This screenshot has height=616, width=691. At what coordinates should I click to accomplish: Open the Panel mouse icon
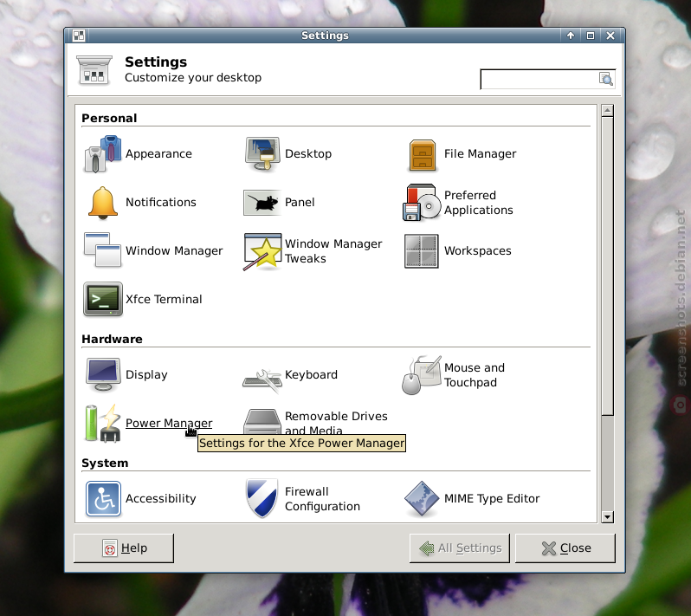coord(262,203)
